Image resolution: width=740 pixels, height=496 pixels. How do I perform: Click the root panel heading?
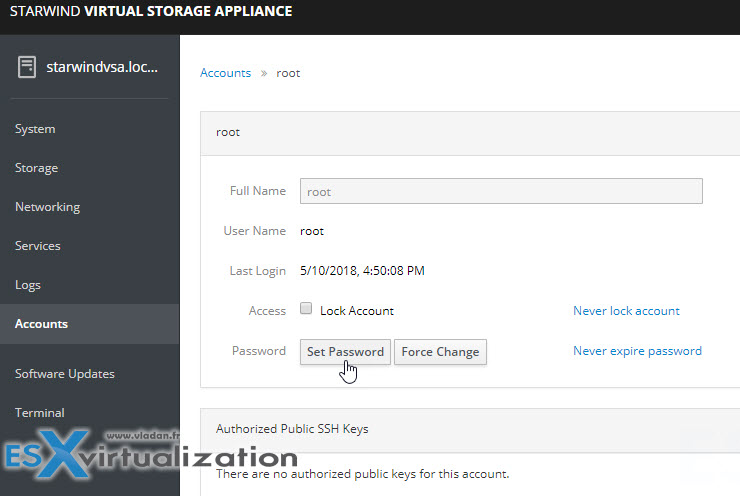coord(228,133)
